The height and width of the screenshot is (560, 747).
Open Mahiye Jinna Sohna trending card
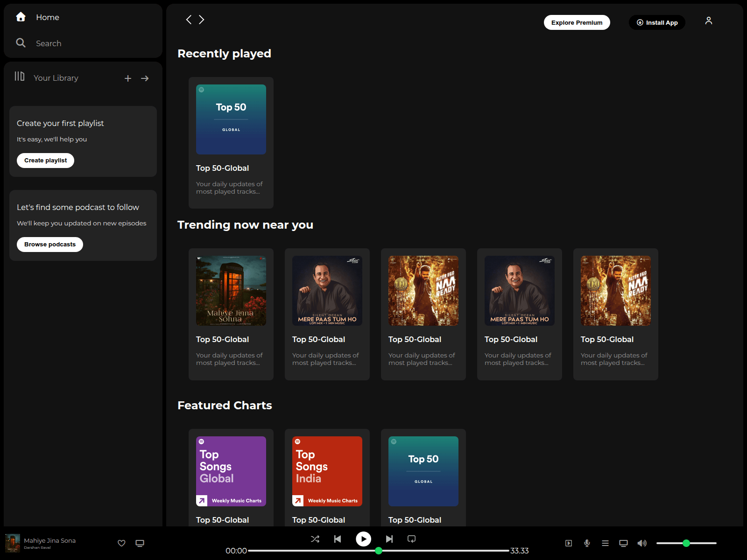click(x=231, y=314)
